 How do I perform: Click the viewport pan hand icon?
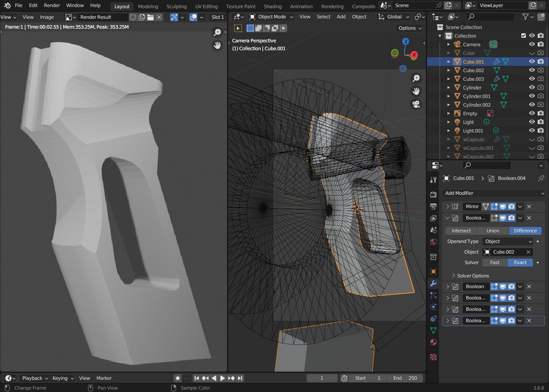[416, 91]
